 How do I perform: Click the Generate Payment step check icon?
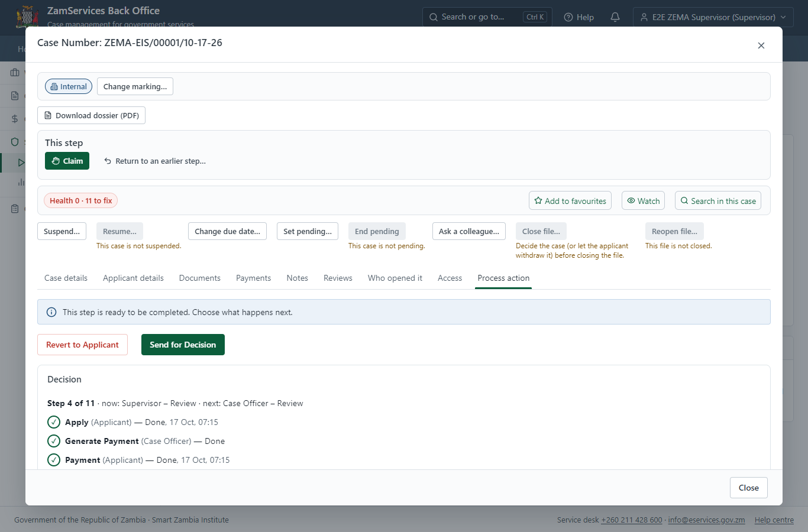[x=54, y=441]
